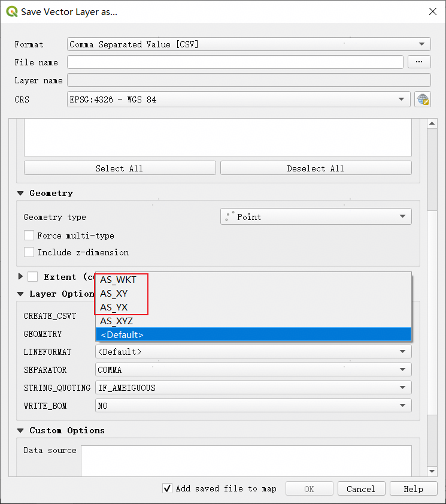This screenshot has width=446, height=504.
Task: Click the Deselect All button
Action: 315,168
